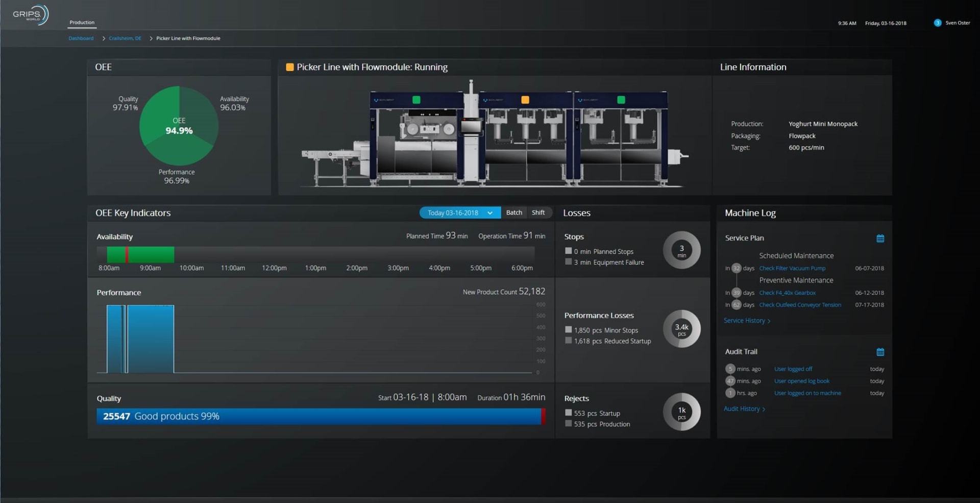The width and height of the screenshot is (980, 503).
Task: Click the Planned Time 93 min value
Action: tap(437, 236)
